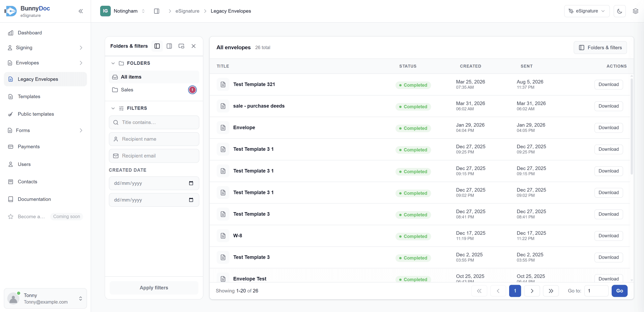Click the Apply filters button
This screenshot has width=644, height=312.
[x=154, y=288]
